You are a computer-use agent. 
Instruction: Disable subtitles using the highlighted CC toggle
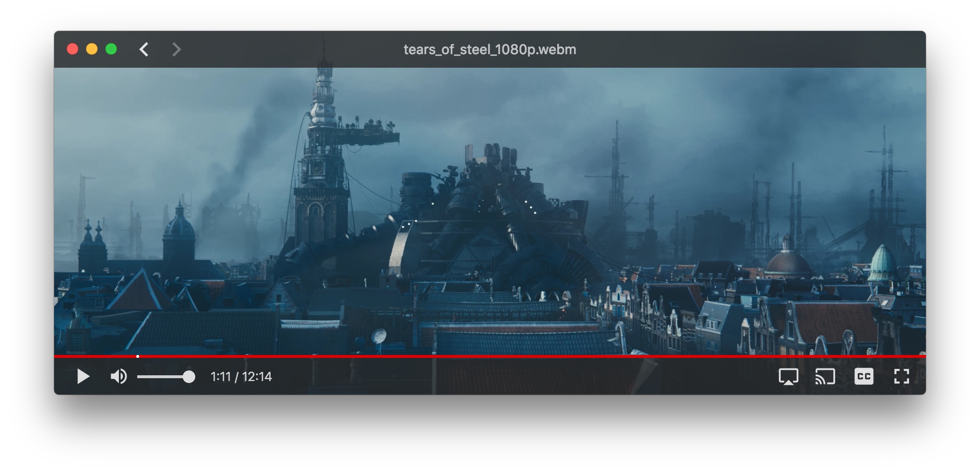pyautogui.click(x=863, y=377)
